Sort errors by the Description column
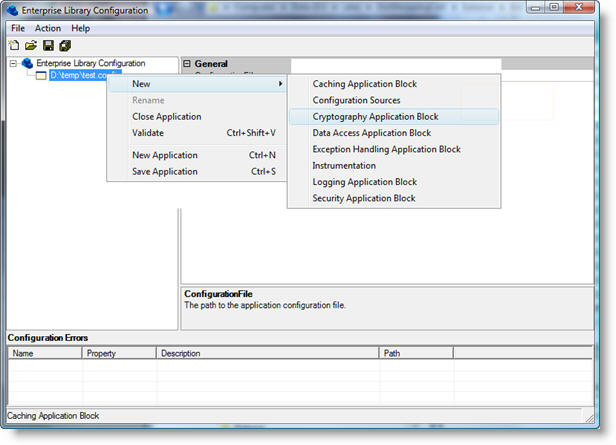This screenshot has width=616, height=445. coord(267,353)
